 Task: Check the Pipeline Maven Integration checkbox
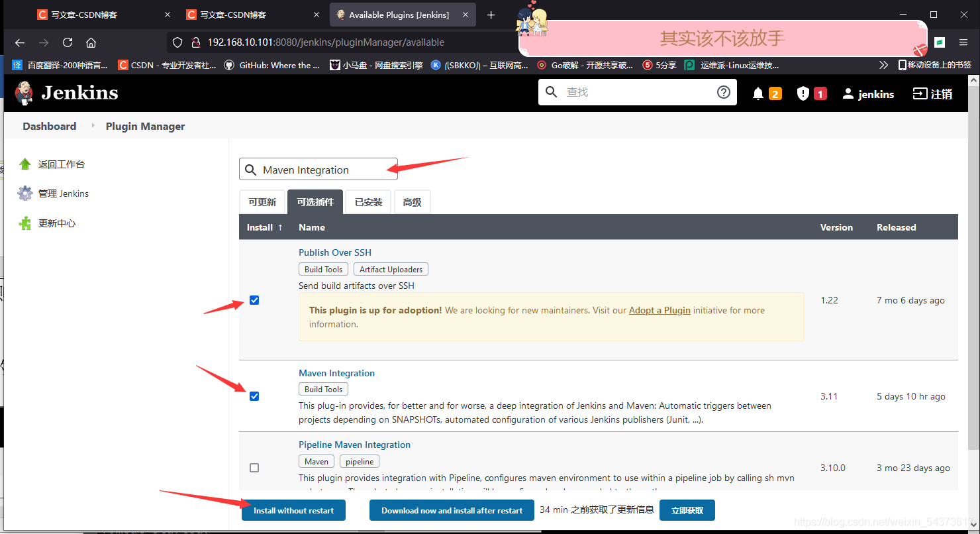point(254,468)
